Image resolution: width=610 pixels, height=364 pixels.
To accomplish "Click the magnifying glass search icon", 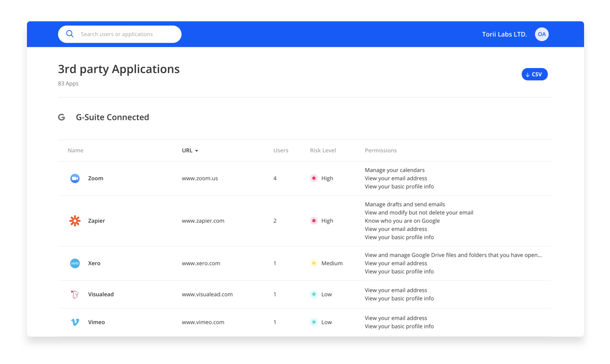I will [x=70, y=34].
